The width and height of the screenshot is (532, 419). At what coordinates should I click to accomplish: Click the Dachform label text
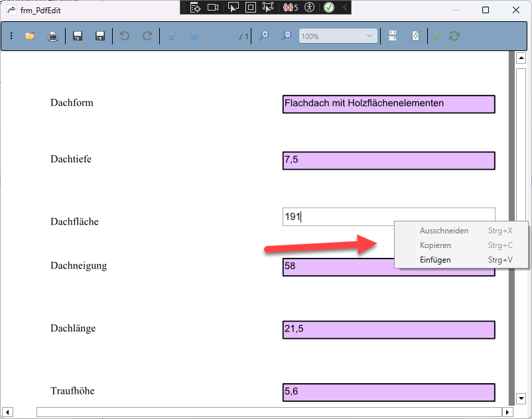(72, 103)
